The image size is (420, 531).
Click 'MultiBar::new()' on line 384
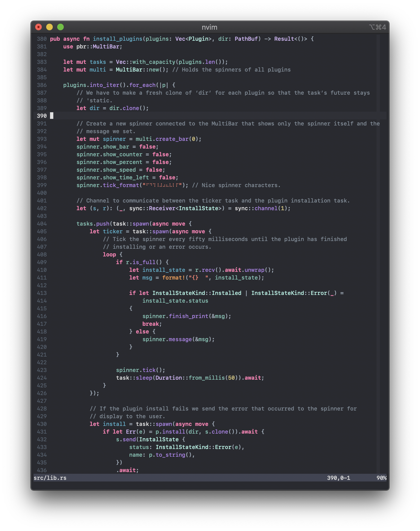coord(141,70)
